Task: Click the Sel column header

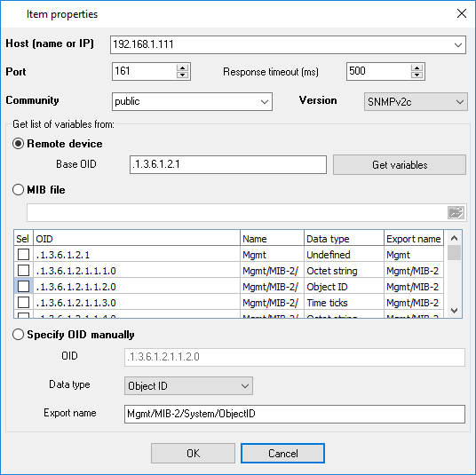Action: pos(23,239)
